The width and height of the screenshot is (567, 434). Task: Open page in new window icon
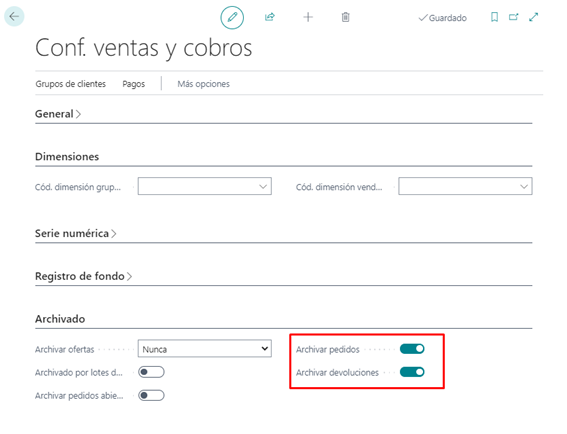point(513,17)
